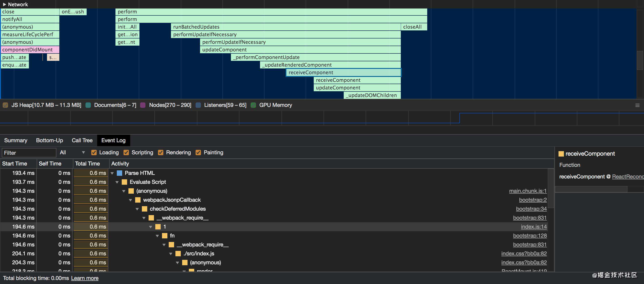Open the index.js:14 source link
This screenshot has width=644, height=284.
(x=534, y=227)
